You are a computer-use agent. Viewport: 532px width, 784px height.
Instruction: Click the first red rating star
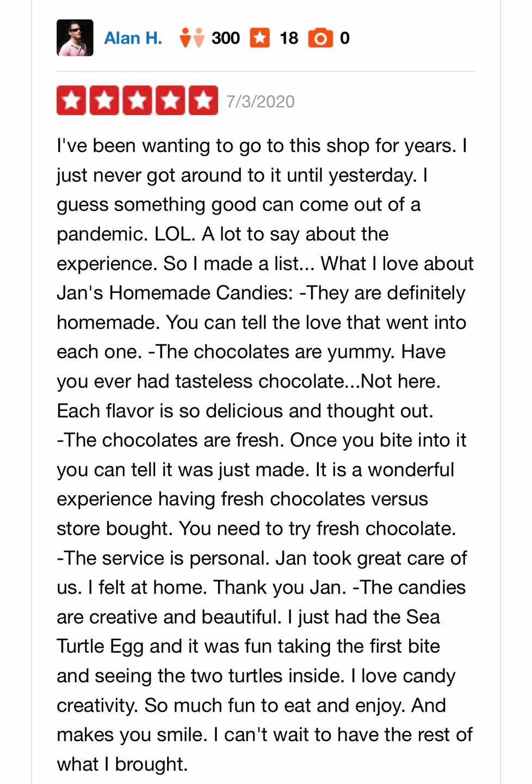tap(71, 101)
